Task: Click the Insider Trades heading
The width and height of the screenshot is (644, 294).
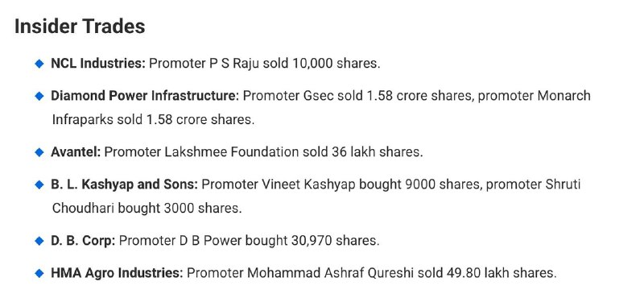Action: 80,27
